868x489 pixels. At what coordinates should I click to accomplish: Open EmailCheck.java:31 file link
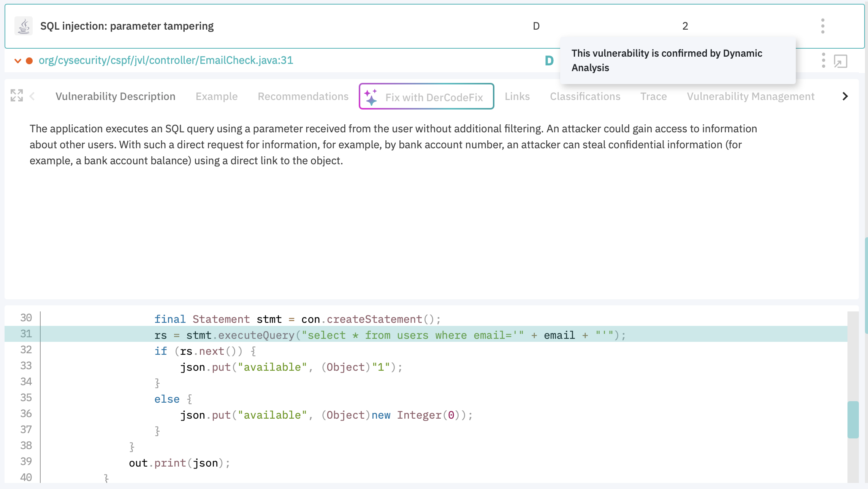tap(166, 60)
